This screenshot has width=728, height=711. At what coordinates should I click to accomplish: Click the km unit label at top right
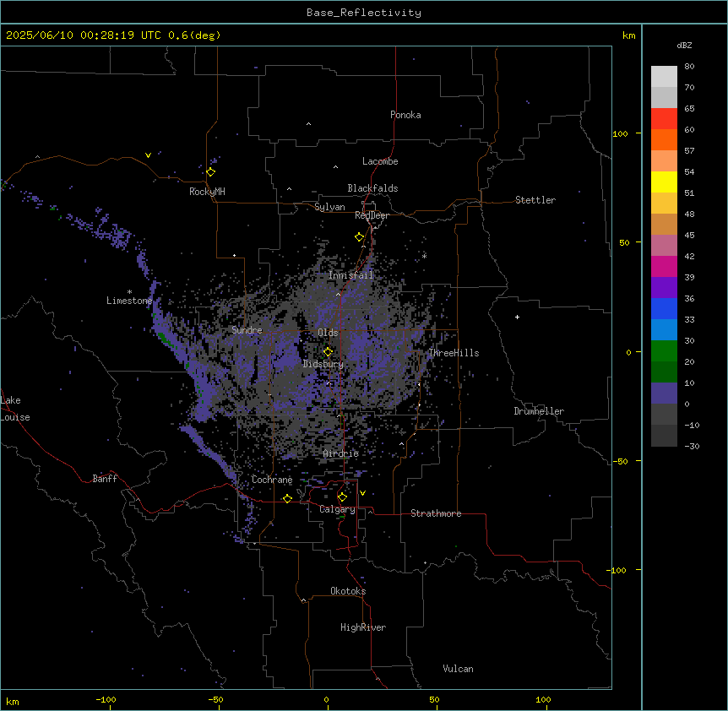629,35
